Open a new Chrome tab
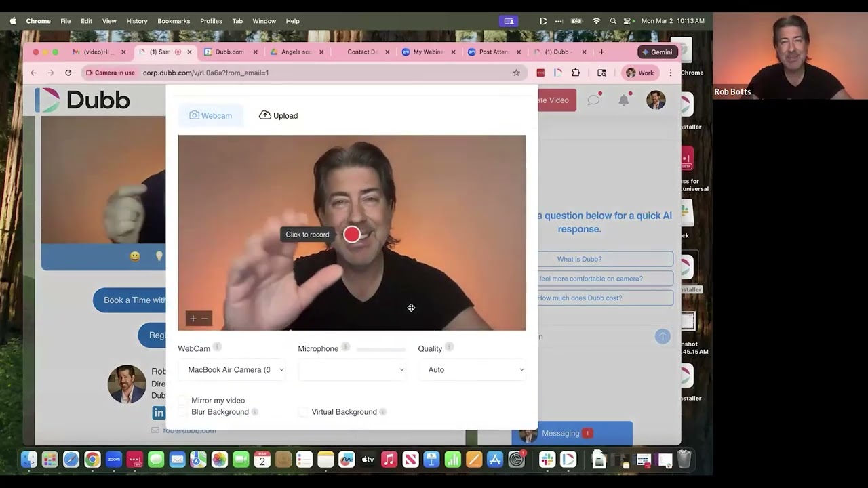868x488 pixels. [601, 52]
